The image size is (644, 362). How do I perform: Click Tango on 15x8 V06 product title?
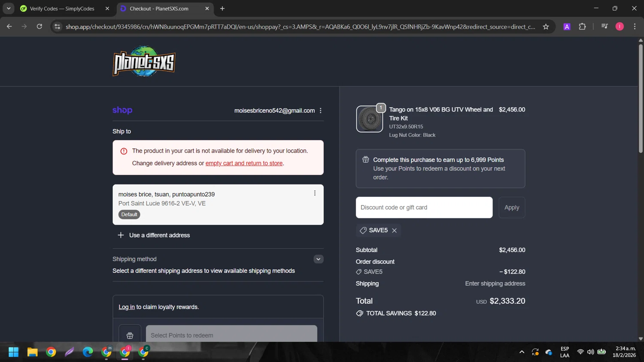coord(441,114)
